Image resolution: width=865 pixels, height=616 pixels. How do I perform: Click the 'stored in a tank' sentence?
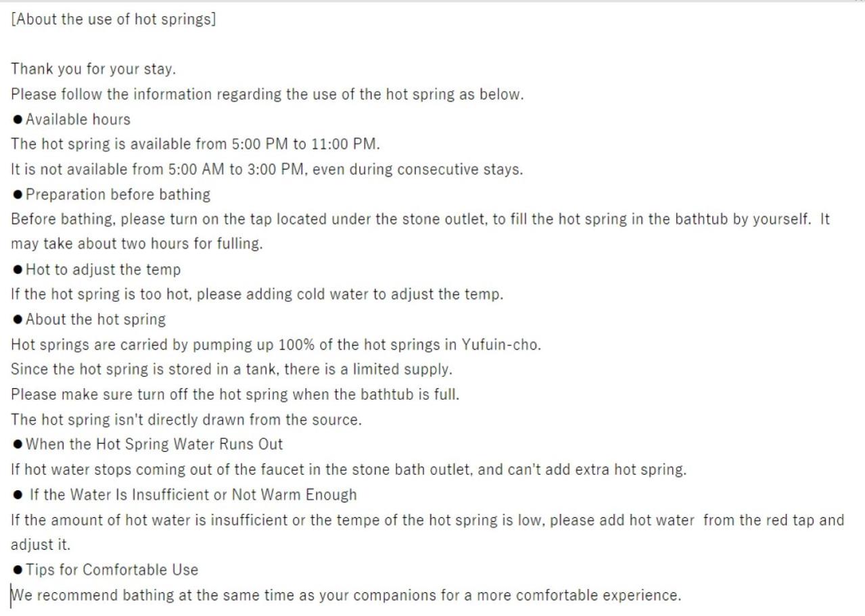(231, 370)
